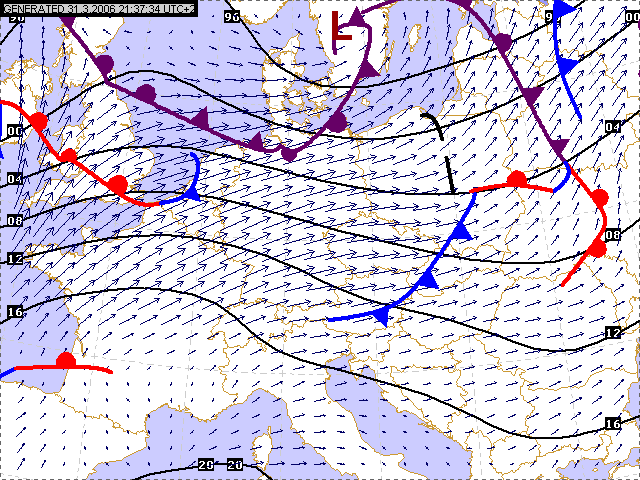Click the purple triangle just above the L symbol
640x480 pixels.
(x=355, y=15)
